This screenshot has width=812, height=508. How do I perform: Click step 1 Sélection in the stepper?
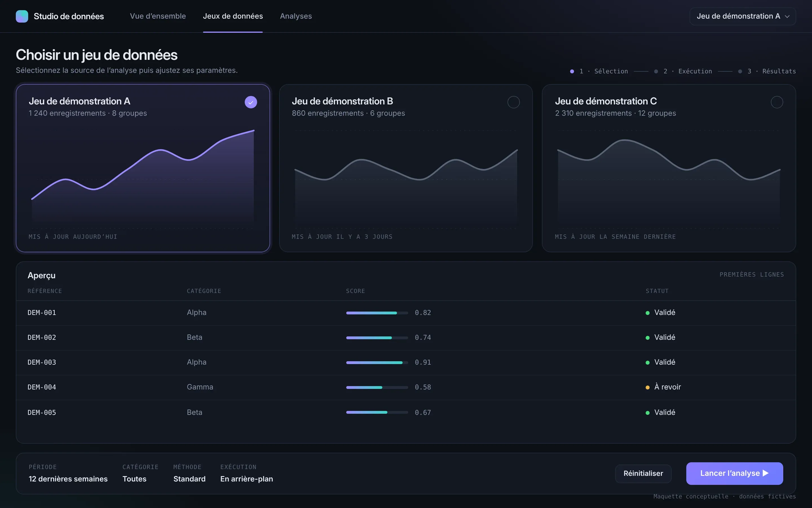599,71
